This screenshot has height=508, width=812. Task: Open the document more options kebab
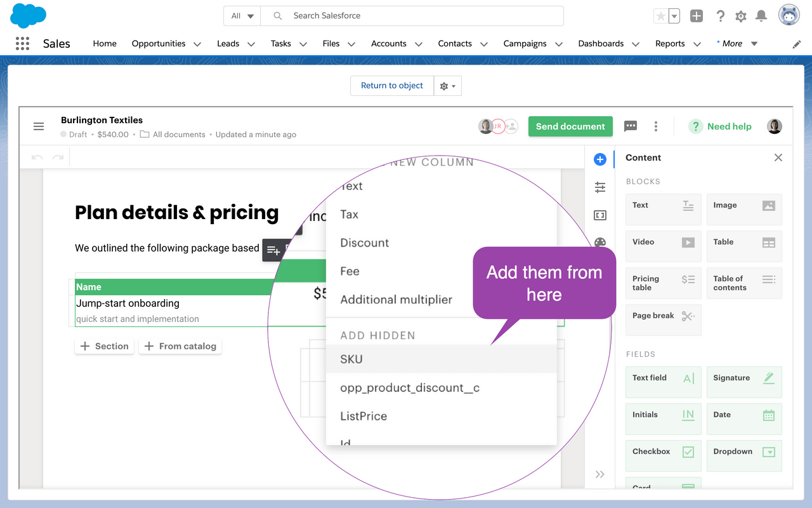coord(655,126)
